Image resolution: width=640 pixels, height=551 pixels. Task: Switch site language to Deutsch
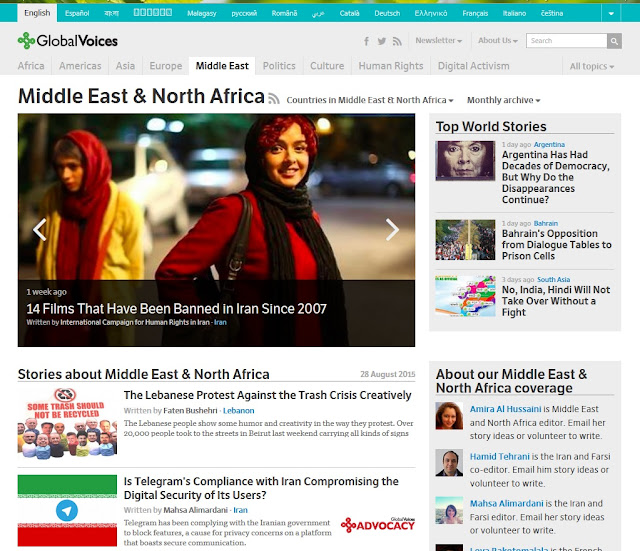(387, 13)
